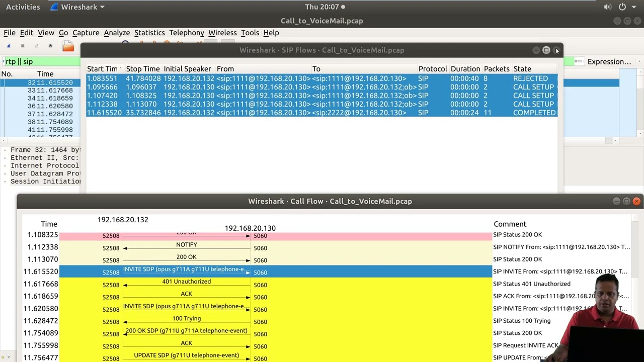This screenshot has width=644, height=362.
Task: Select the 100 Trying call flow message
Action: (186, 320)
